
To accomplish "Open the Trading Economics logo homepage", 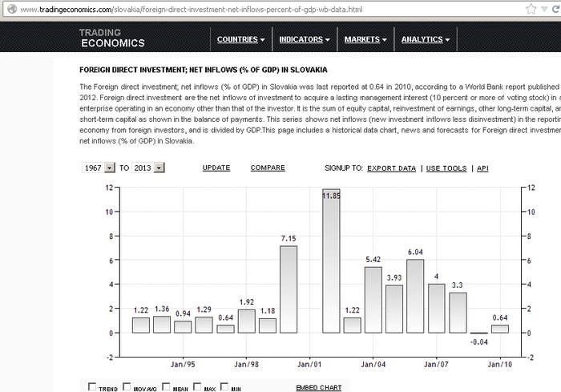I will point(112,38).
